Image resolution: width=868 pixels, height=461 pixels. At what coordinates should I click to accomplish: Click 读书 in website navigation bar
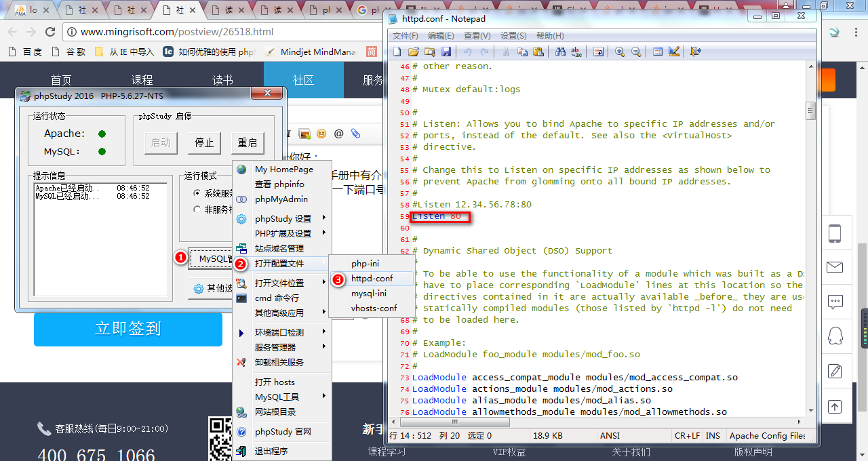coord(222,80)
